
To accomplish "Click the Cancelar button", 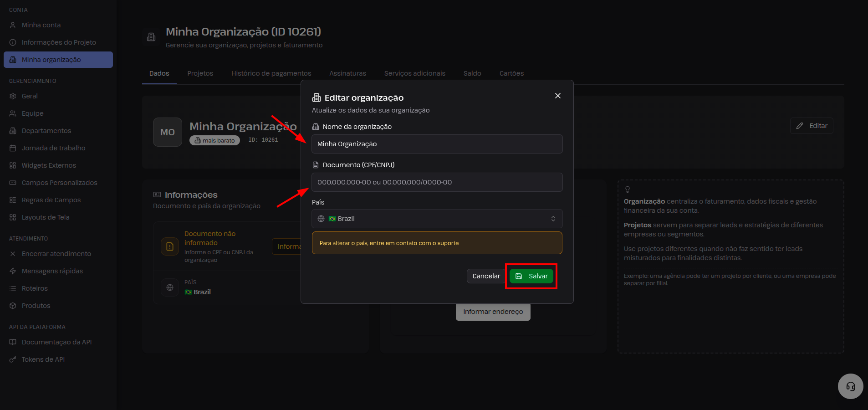I will pos(486,276).
